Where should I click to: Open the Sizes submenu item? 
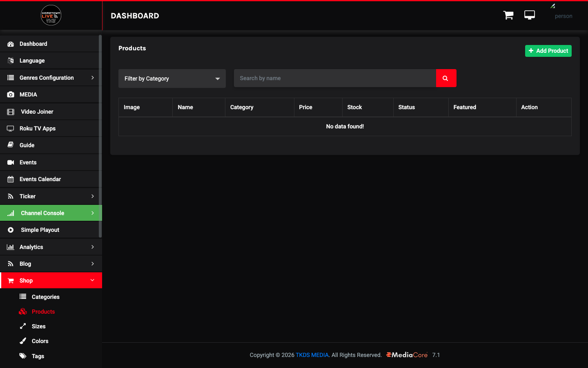pos(38,326)
